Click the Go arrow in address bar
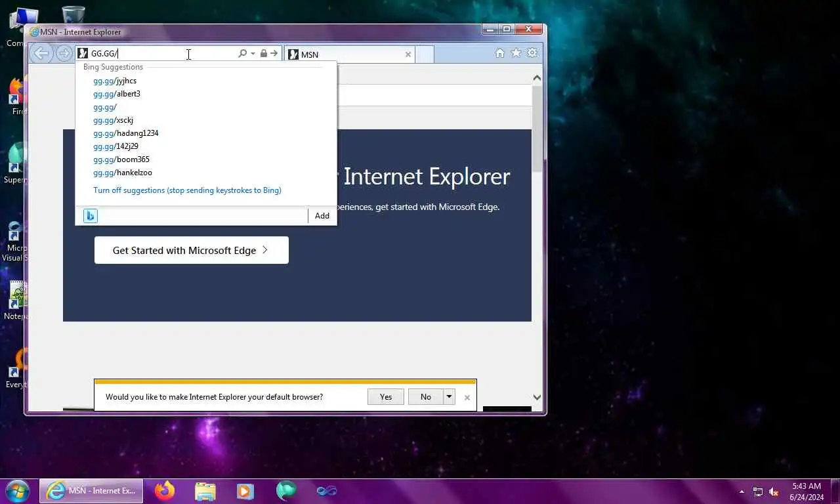The width and height of the screenshot is (840, 504). coord(274,54)
